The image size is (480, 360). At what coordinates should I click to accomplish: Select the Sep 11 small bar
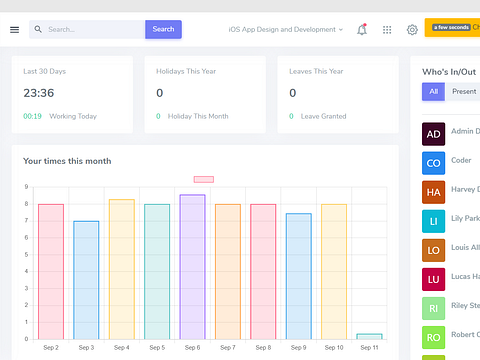point(369,336)
